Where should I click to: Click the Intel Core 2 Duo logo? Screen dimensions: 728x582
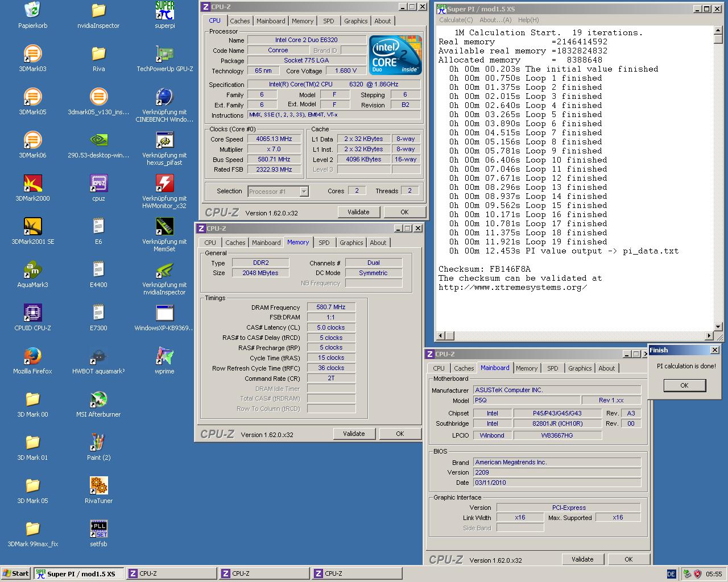coord(396,55)
